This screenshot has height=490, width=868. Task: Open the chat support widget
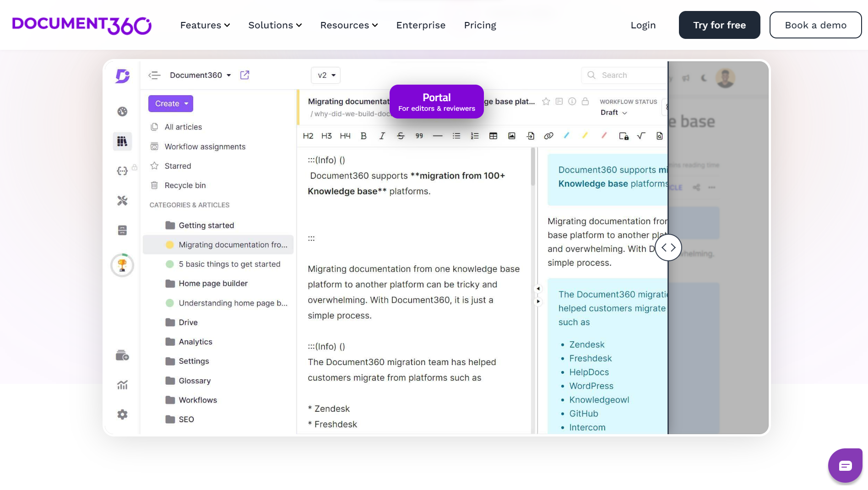(845, 466)
